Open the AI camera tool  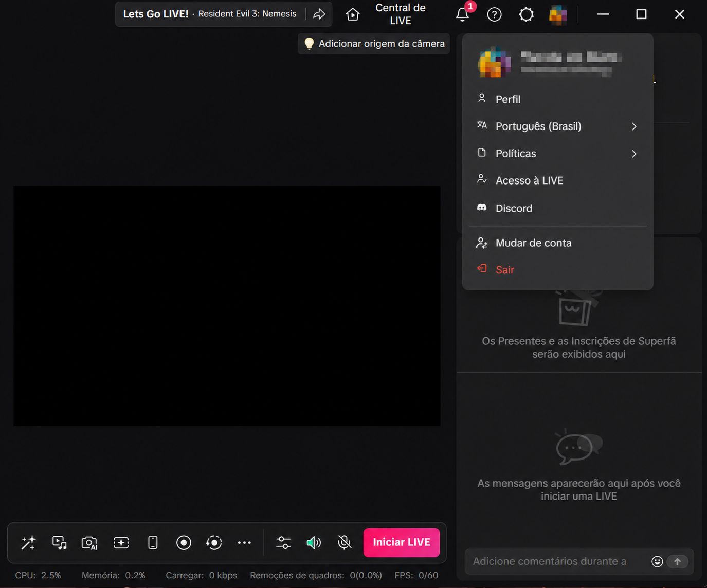coord(90,543)
